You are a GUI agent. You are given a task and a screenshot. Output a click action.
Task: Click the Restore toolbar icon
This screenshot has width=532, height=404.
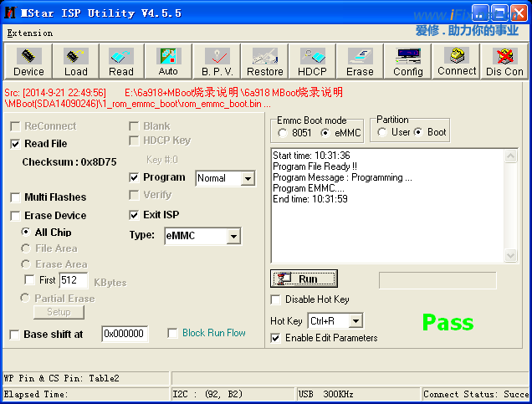coord(265,62)
